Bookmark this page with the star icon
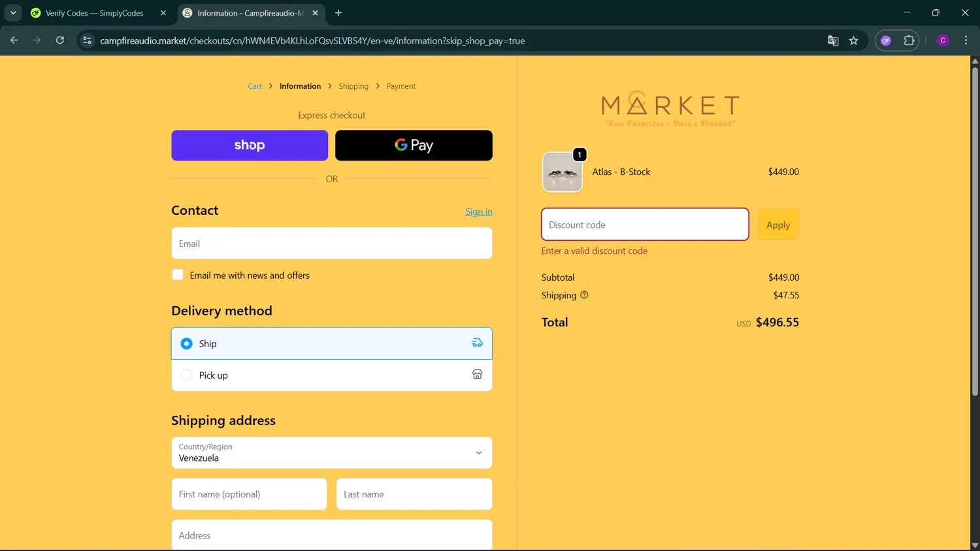 click(854, 40)
